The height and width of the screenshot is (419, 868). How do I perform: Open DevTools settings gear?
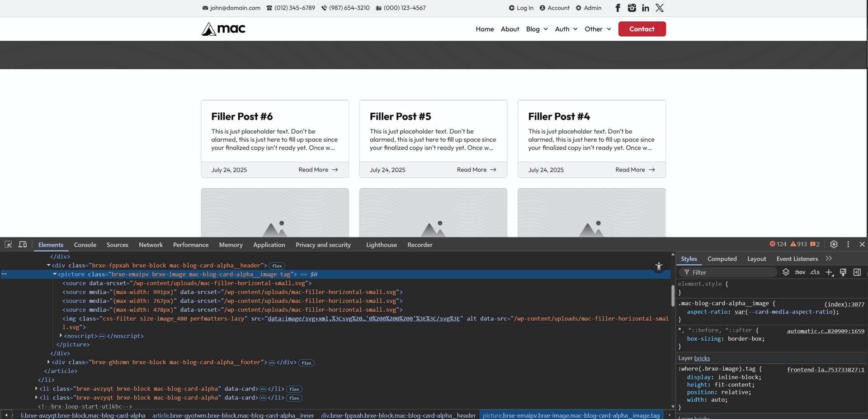point(834,244)
